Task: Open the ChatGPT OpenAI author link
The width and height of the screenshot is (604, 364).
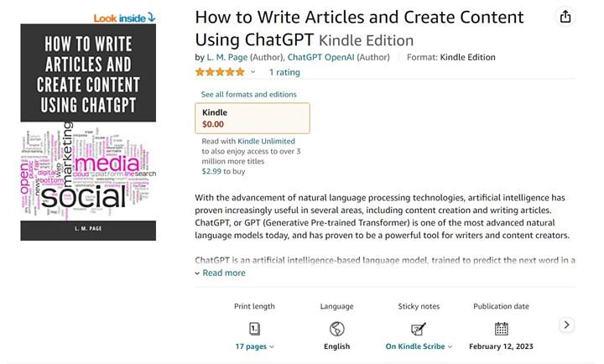Action: (x=320, y=57)
